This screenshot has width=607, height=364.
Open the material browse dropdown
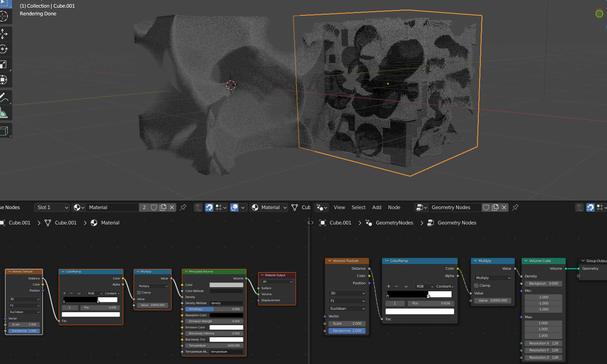pyautogui.click(x=79, y=207)
